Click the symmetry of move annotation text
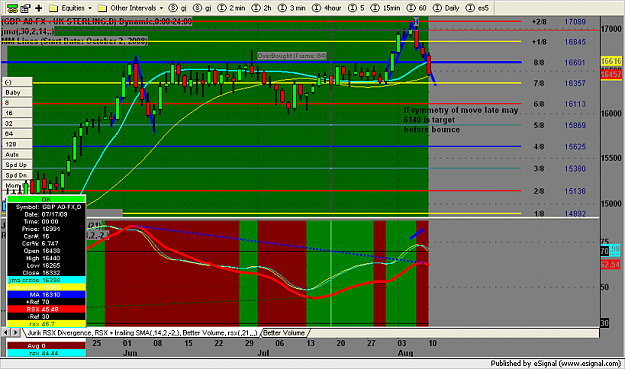 [461, 120]
